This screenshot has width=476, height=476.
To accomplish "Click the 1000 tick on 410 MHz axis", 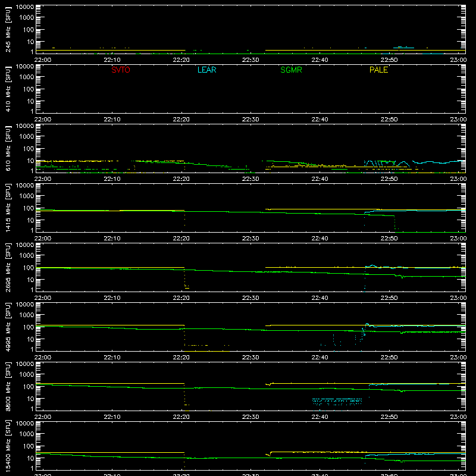I will coord(27,77).
